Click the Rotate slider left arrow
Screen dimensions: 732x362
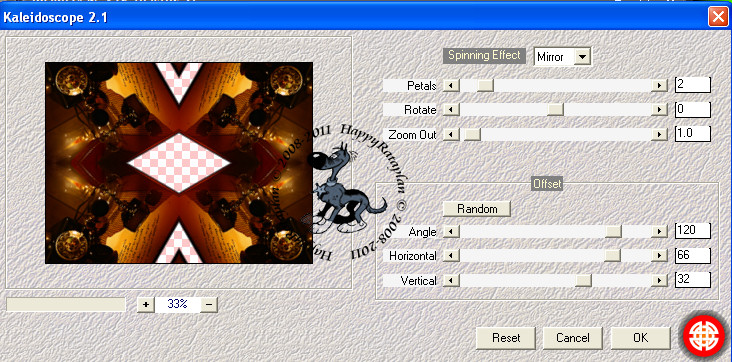[x=451, y=110]
